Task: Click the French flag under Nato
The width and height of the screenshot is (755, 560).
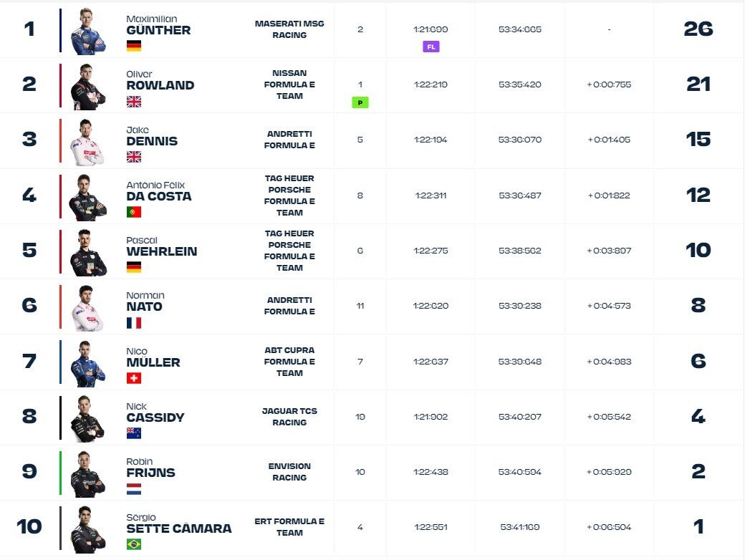Action: point(133,323)
